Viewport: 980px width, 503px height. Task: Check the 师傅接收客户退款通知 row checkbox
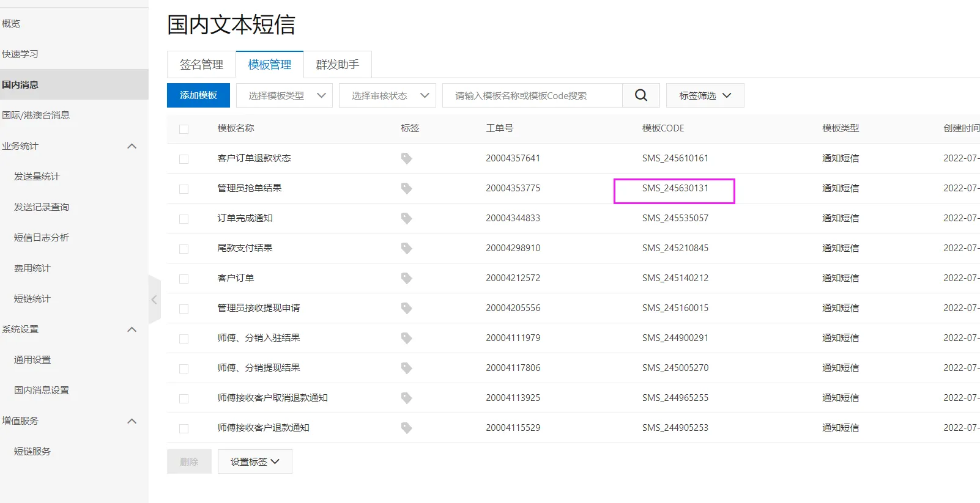[x=184, y=428]
